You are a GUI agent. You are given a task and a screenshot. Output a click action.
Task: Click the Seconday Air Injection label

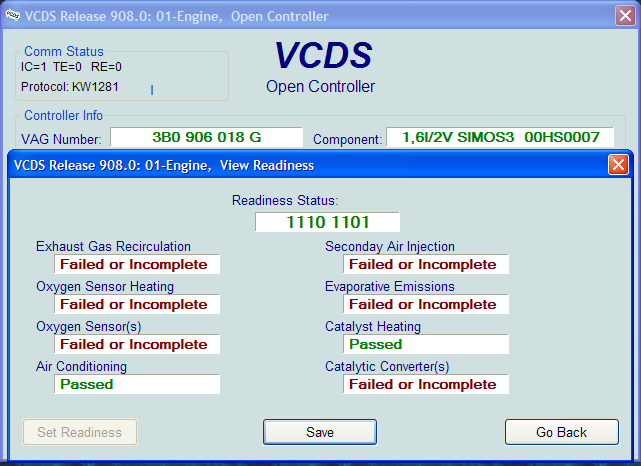[390, 246]
